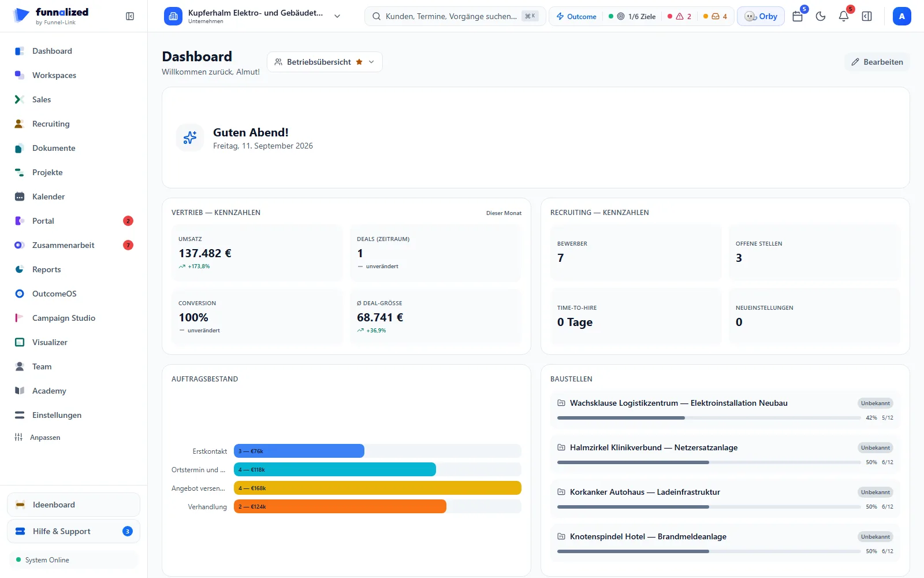
Task: Click the funnalized logo
Action: click(51, 16)
